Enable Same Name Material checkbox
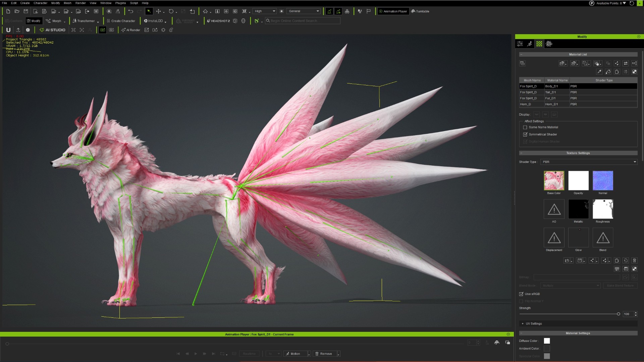Image resolution: width=644 pixels, height=362 pixels. 525,127
